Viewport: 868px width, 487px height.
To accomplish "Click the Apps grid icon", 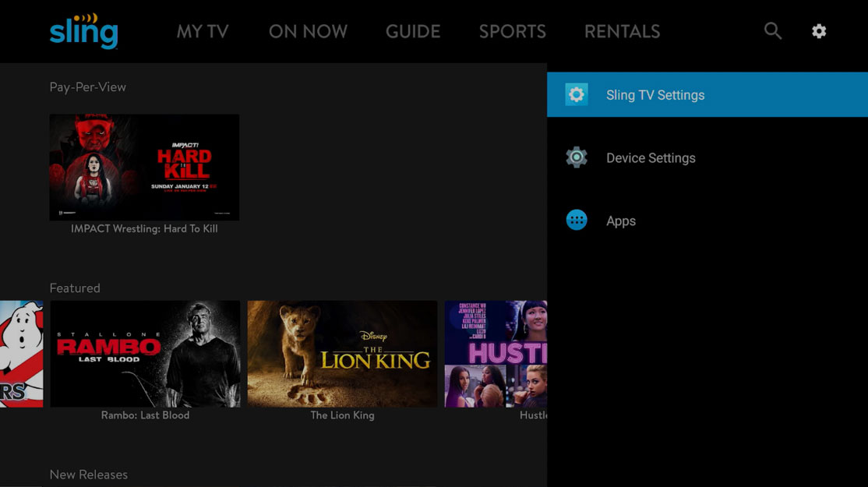I will point(577,221).
